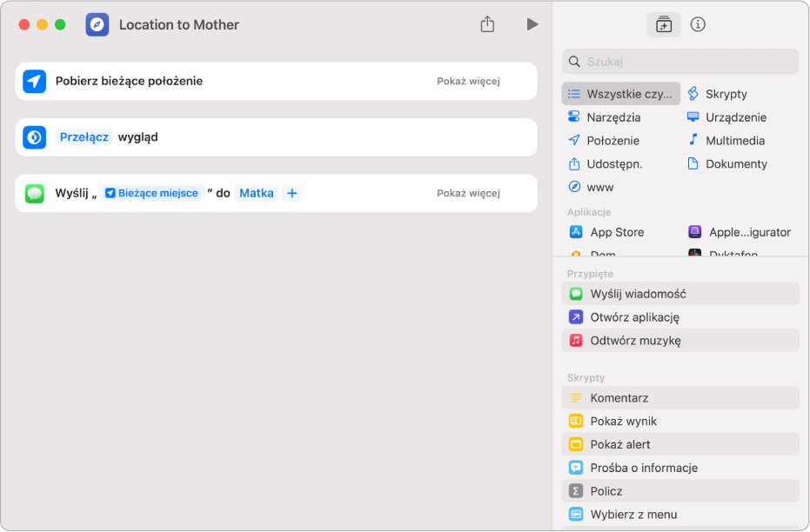Image resolution: width=810 pixels, height=532 pixels.
Task: Select the Wszystkie czynności category
Action: [621, 94]
